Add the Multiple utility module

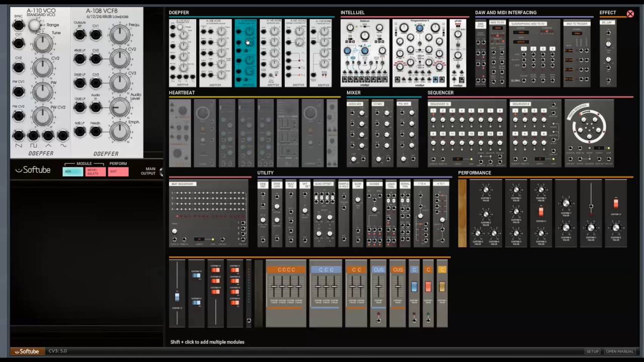tap(291, 213)
